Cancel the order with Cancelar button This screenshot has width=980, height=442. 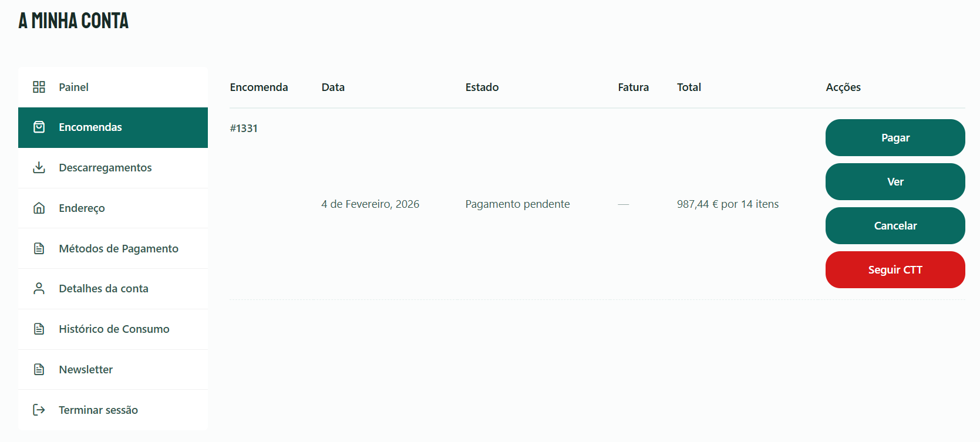tap(895, 226)
